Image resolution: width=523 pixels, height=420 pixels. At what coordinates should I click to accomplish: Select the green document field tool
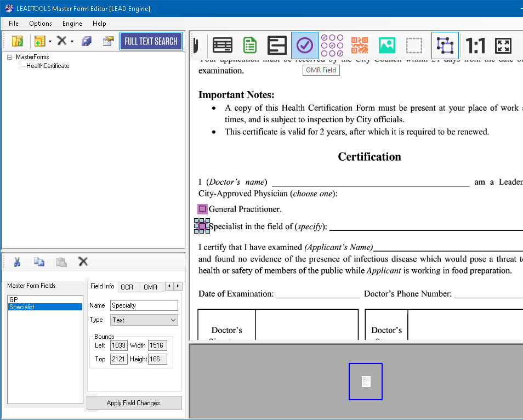click(250, 46)
